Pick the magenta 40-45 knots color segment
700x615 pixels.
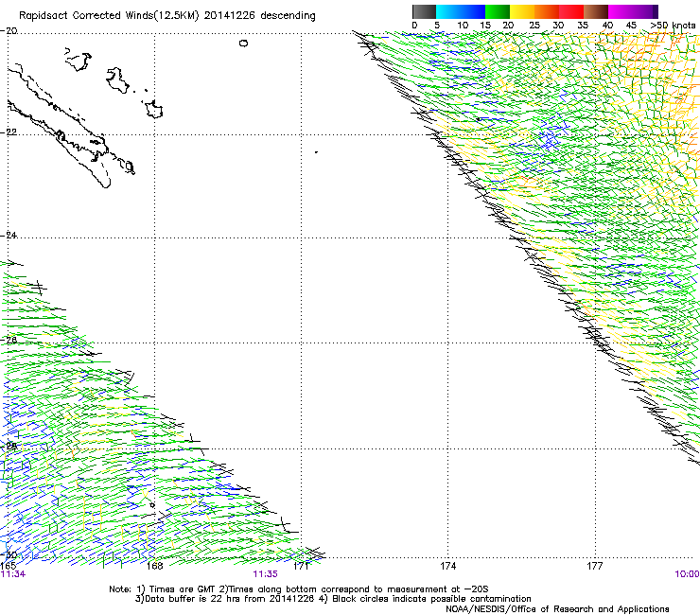click(621, 11)
